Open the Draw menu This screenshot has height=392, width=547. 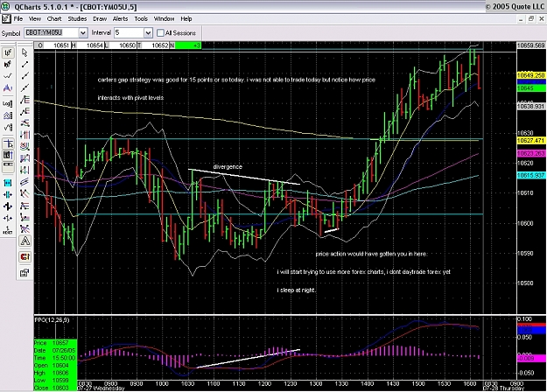point(100,19)
